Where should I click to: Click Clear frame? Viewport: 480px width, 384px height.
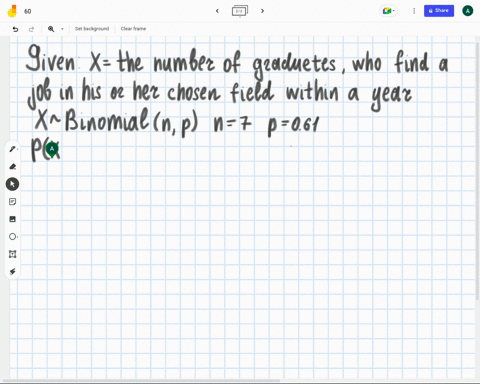(x=133, y=29)
